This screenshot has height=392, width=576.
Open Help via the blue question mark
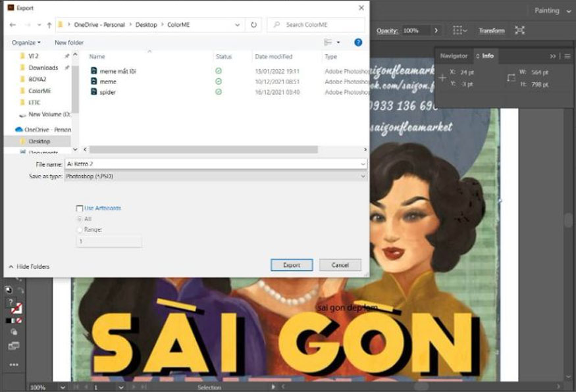[357, 42]
